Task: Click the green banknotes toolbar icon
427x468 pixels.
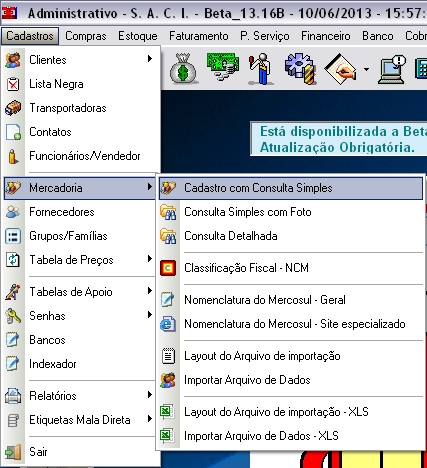Action: (223, 67)
